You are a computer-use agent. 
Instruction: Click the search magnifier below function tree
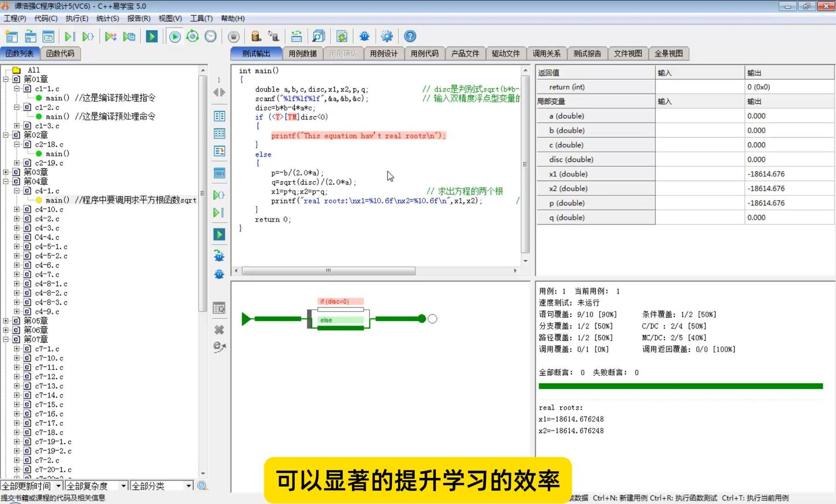click(202, 486)
